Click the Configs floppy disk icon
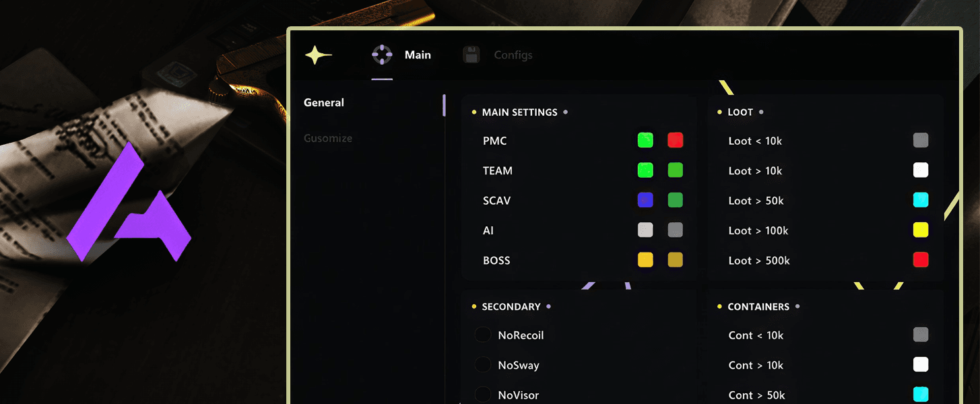The height and width of the screenshot is (404, 980). [x=471, y=55]
